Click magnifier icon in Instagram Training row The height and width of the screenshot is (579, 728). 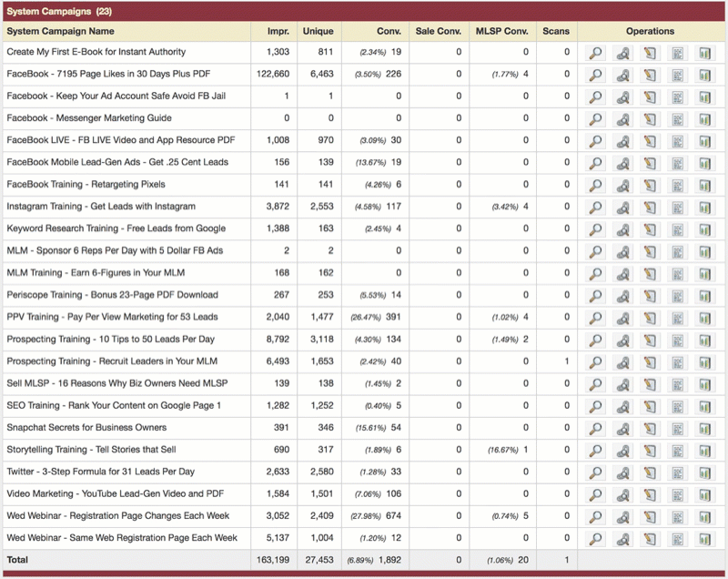(x=595, y=208)
